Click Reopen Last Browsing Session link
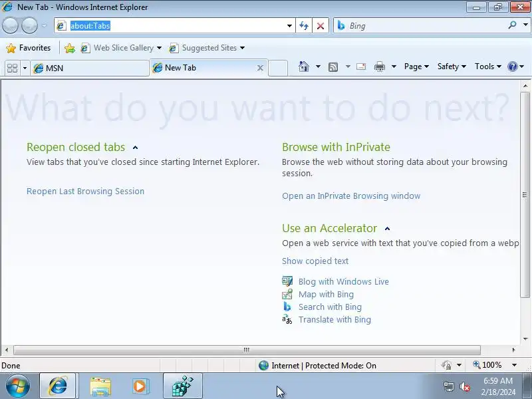Viewport: 532px width, 399px height. (x=86, y=192)
